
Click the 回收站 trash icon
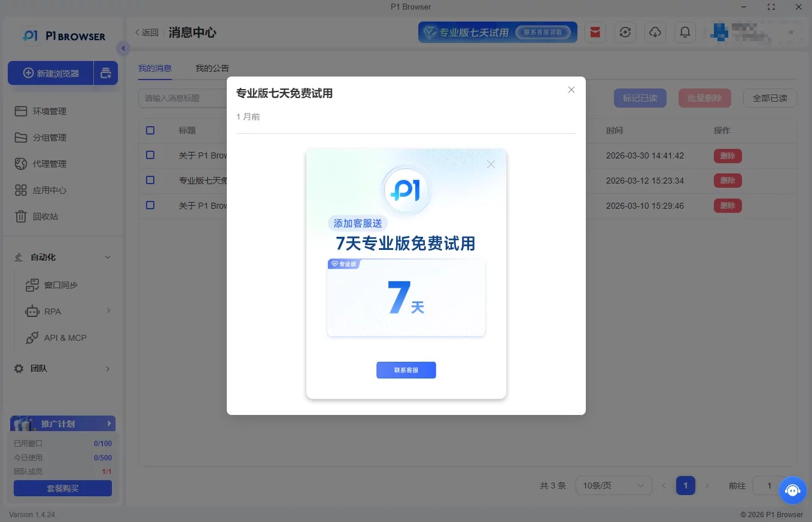click(21, 216)
